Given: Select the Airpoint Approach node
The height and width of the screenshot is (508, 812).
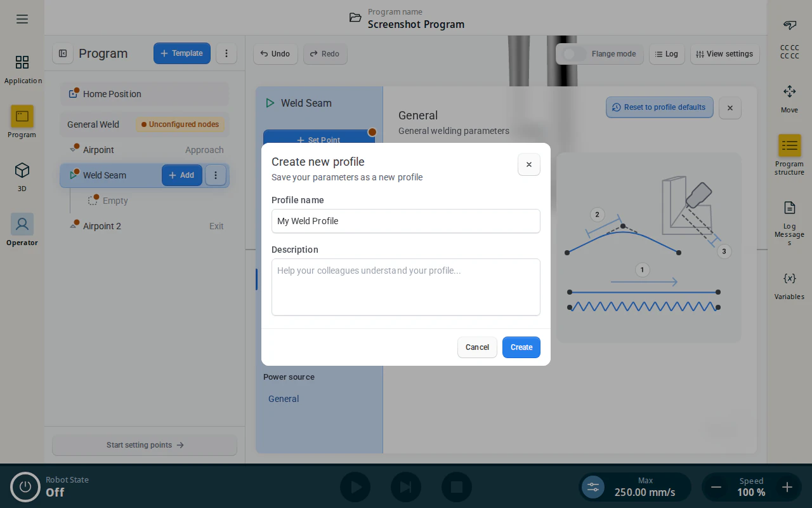Looking at the screenshot, I should click(x=145, y=150).
